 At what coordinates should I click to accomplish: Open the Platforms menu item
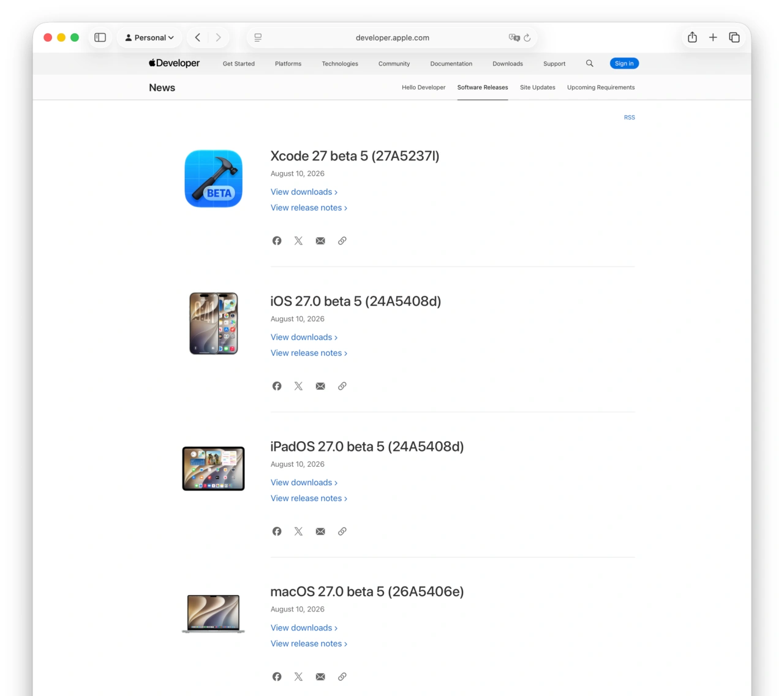(x=288, y=64)
